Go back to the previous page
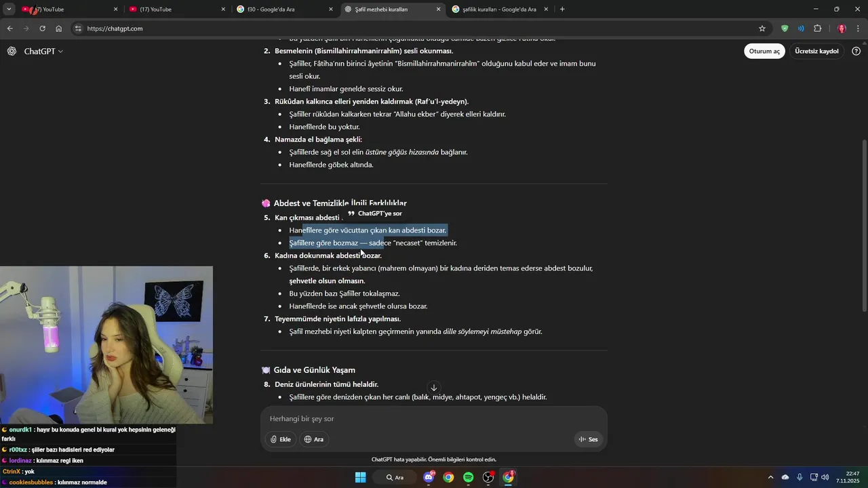The height and width of the screenshot is (488, 868). coord(9,28)
